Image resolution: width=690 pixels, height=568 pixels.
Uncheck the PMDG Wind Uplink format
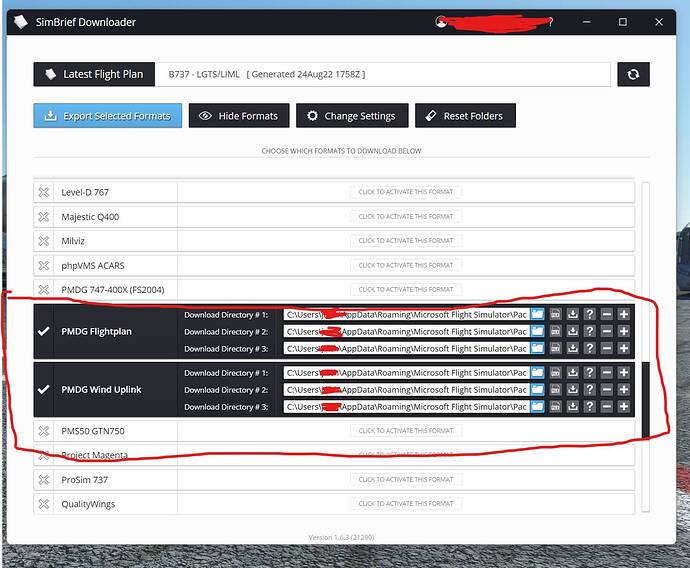(43, 390)
